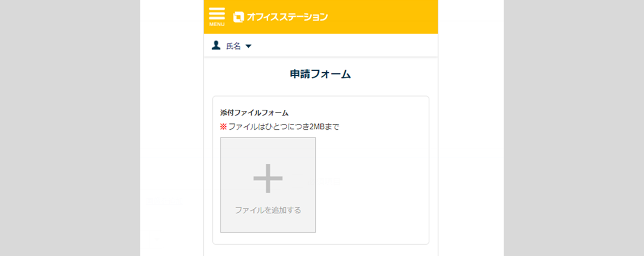Image resolution: width=644 pixels, height=256 pixels.
Task: Expand the dropdown arrow beside 氏名
Action: pyautogui.click(x=248, y=46)
